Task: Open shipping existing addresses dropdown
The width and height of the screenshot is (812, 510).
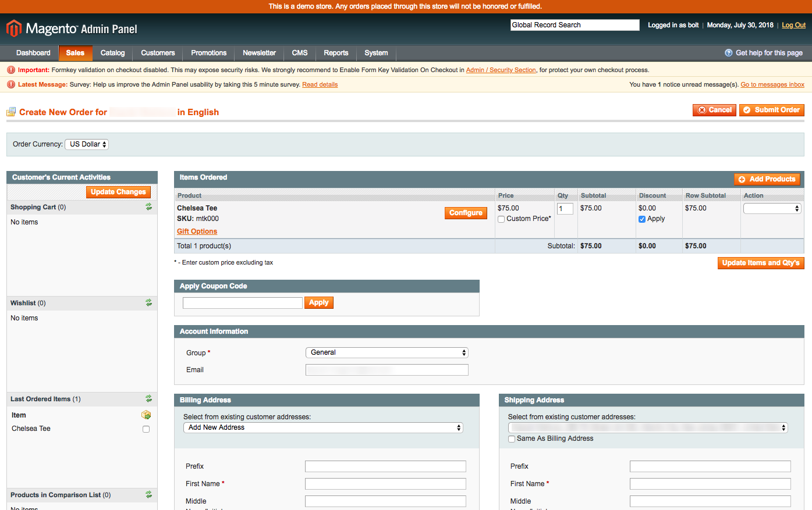Action: [648, 427]
